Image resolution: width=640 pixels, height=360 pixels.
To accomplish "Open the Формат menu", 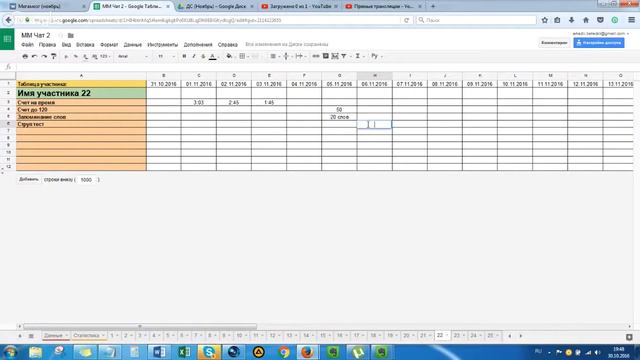I will pyautogui.click(x=109, y=44).
